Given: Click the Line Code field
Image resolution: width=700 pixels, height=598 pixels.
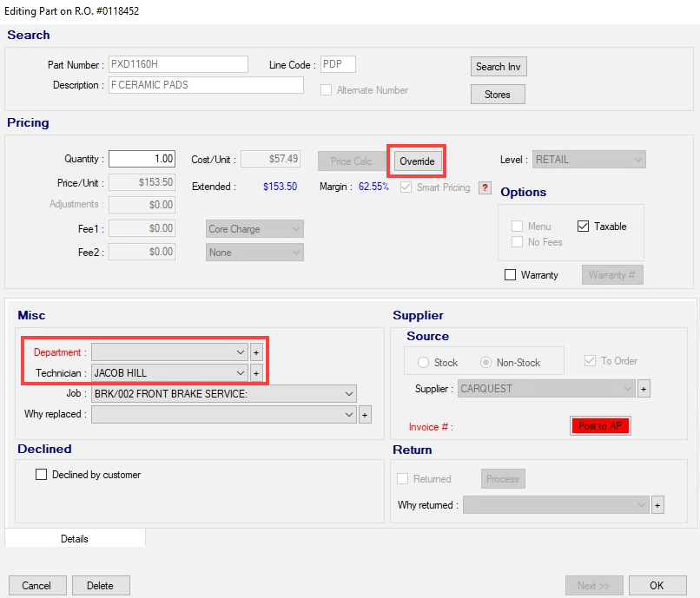Looking at the screenshot, I should tap(338, 64).
